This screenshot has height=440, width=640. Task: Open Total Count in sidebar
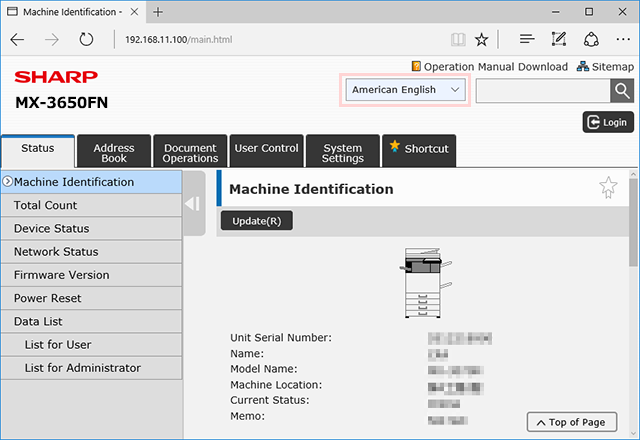coord(91,205)
